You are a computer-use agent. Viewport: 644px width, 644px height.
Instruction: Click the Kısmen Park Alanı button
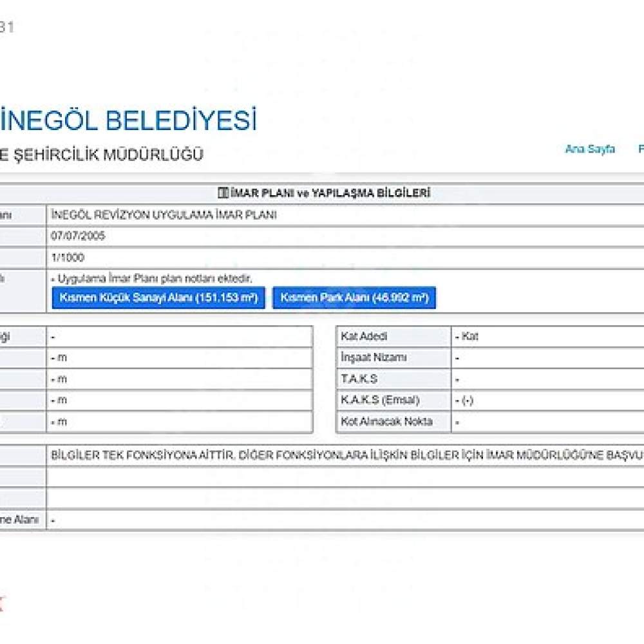[354, 298]
